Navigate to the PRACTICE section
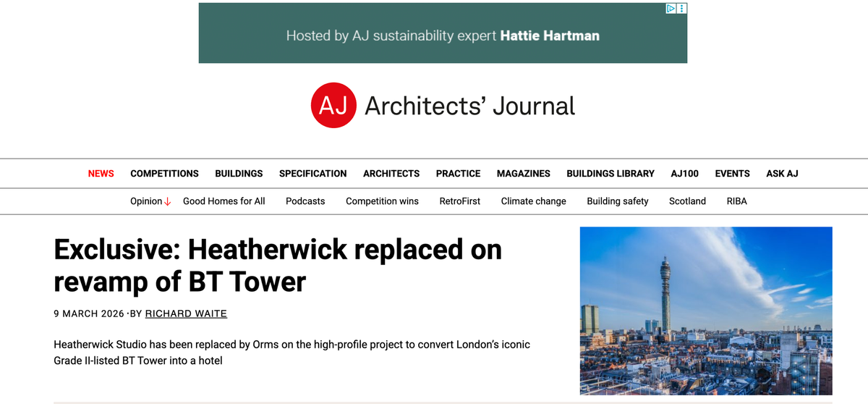868x404 pixels. [x=458, y=174]
